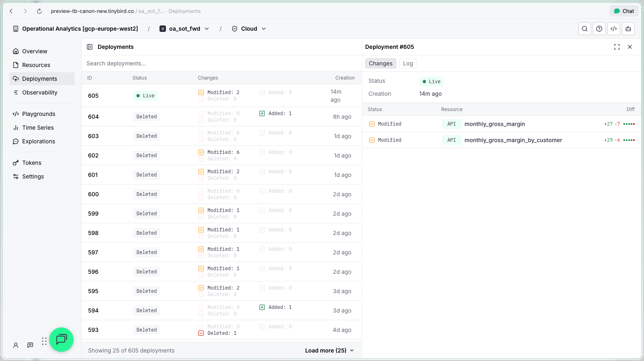Click the Chat button at top right
Viewport: 644px width, 361px height.
pos(624,11)
